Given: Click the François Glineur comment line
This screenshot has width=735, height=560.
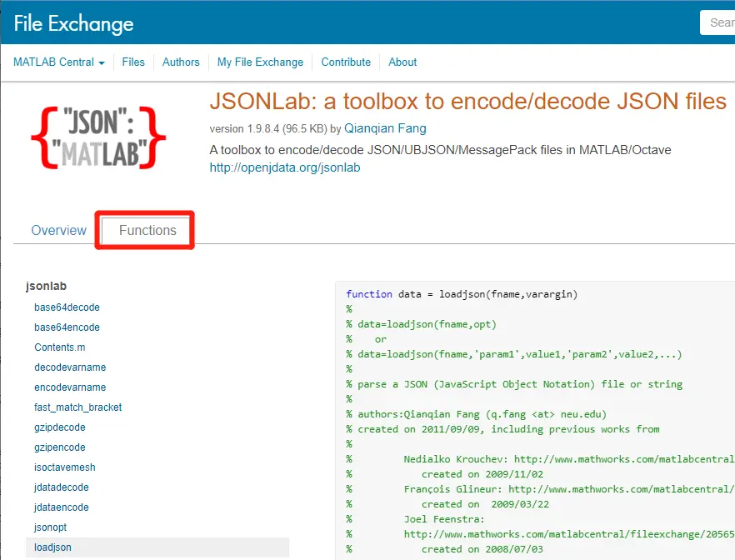Looking at the screenshot, I should (540, 489).
